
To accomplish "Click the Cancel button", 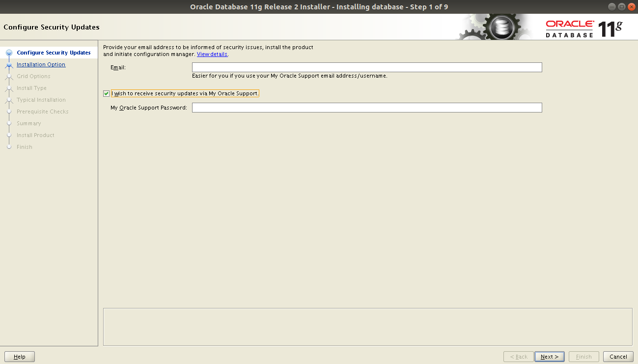I will [x=617, y=357].
